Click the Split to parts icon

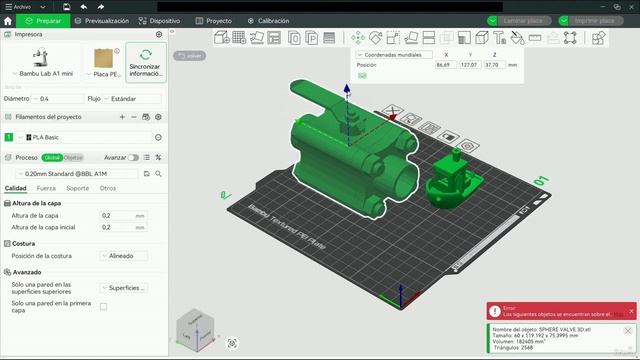point(311,38)
